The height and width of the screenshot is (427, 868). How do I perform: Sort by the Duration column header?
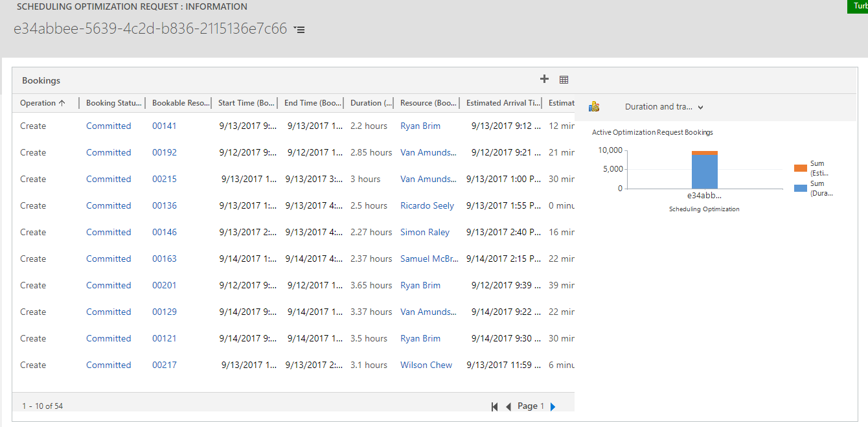coord(371,103)
